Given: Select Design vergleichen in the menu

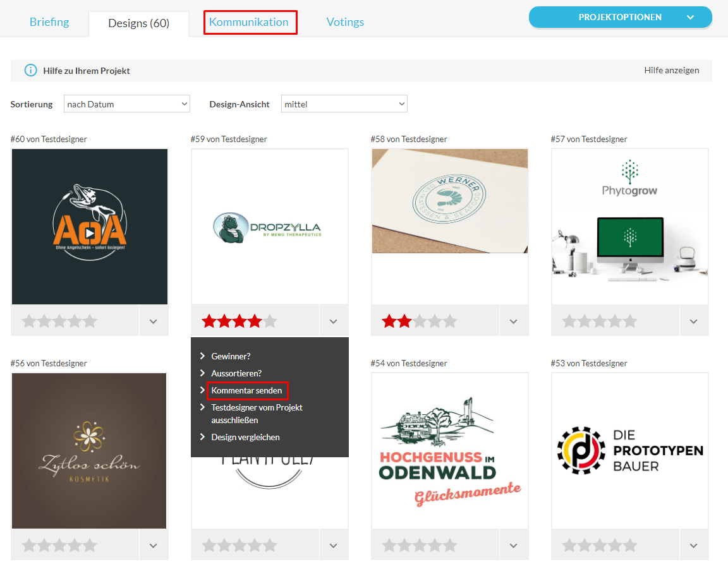Looking at the screenshot, I should tap(246, 437).
